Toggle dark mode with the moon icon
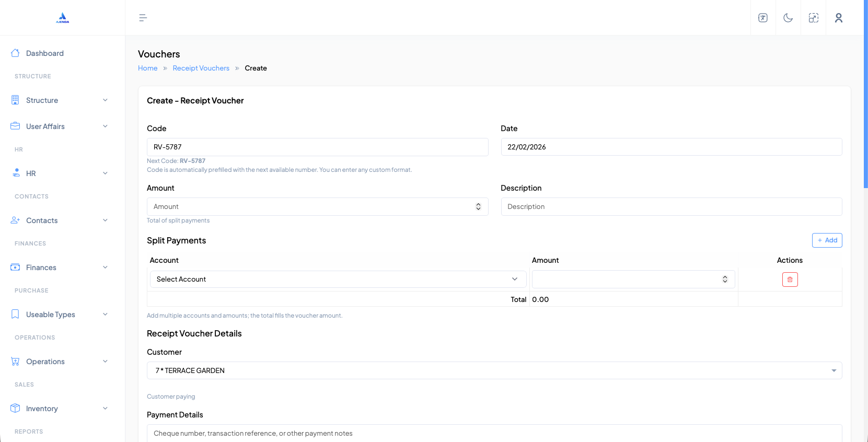Viewport: 868px width, 442px height. (x=788, y=18)
